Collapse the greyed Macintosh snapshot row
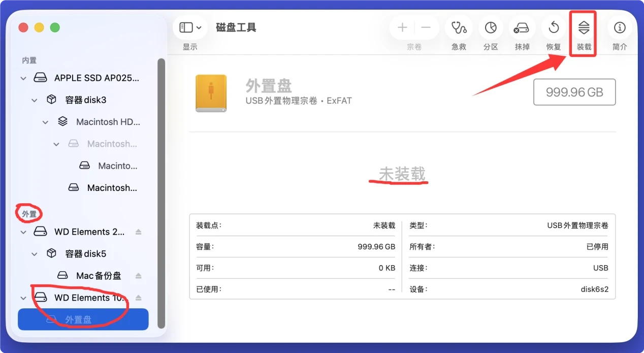This screenshot has height=353, width=644. 56,144
